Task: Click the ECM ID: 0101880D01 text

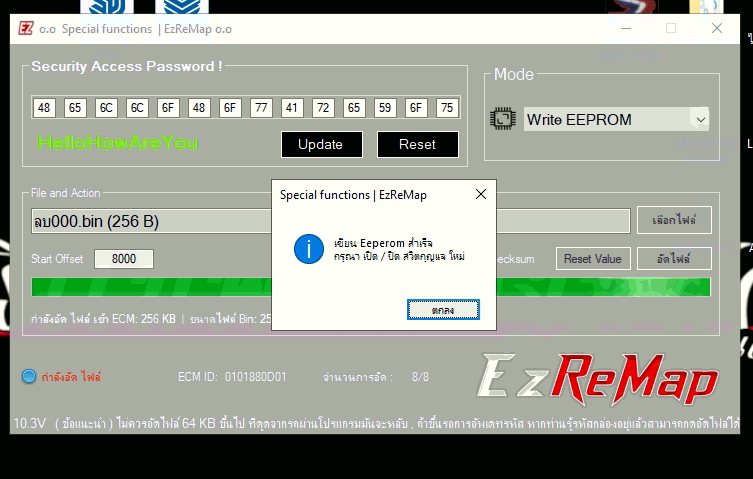Action: click(x=232, y=377)
